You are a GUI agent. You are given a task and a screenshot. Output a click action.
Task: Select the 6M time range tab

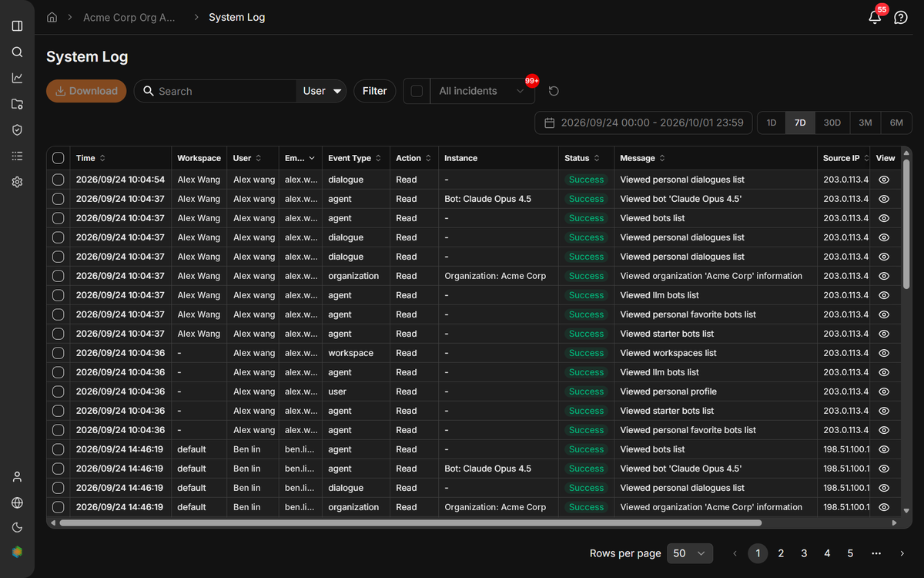[896, 123]
